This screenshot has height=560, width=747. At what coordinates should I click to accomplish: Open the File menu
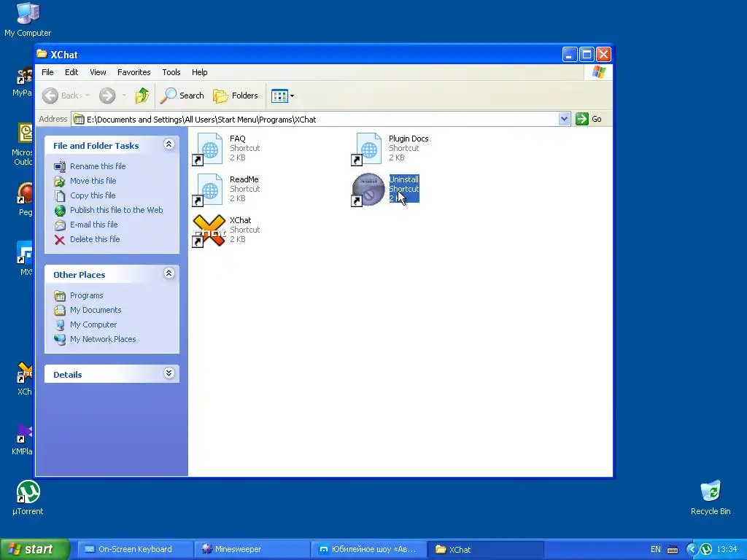pyautogui.click(x=47, y=72)
